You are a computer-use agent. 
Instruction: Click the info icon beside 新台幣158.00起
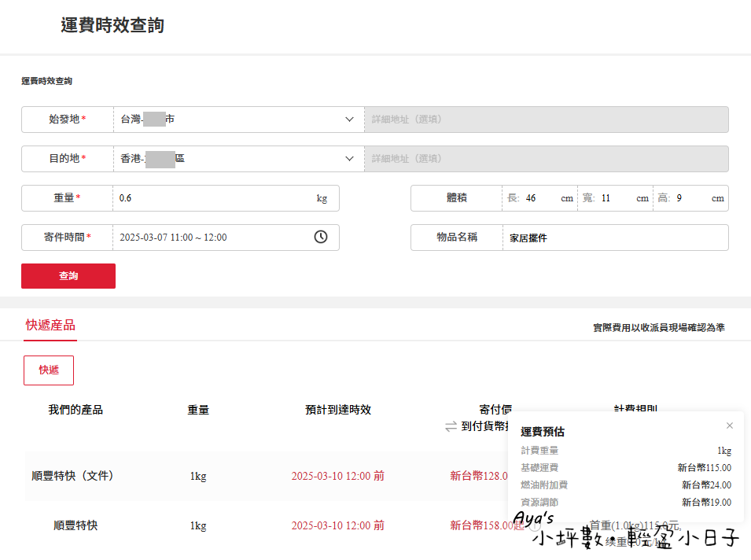pos(534,525)
